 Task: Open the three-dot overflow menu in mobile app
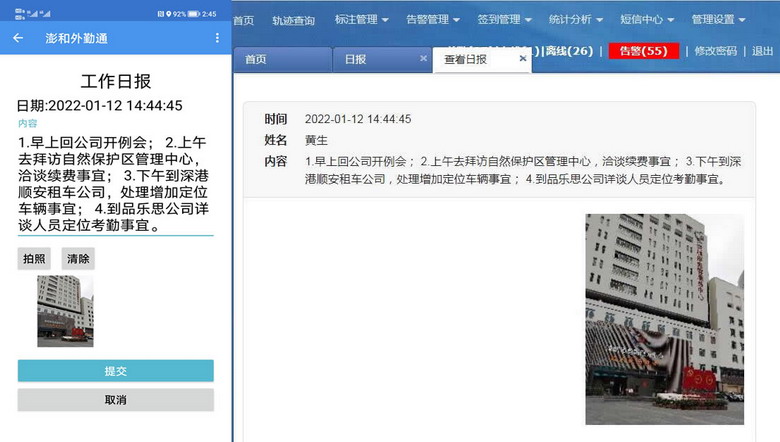(217, 38)
